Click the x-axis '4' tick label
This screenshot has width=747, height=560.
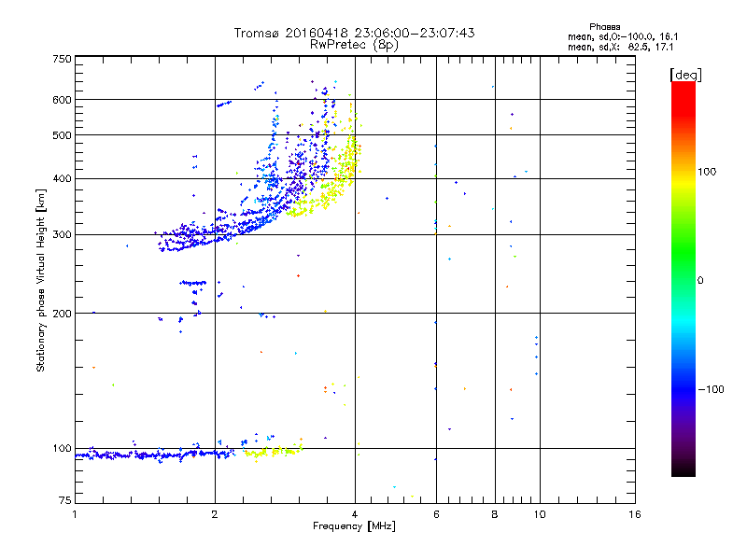355,514
